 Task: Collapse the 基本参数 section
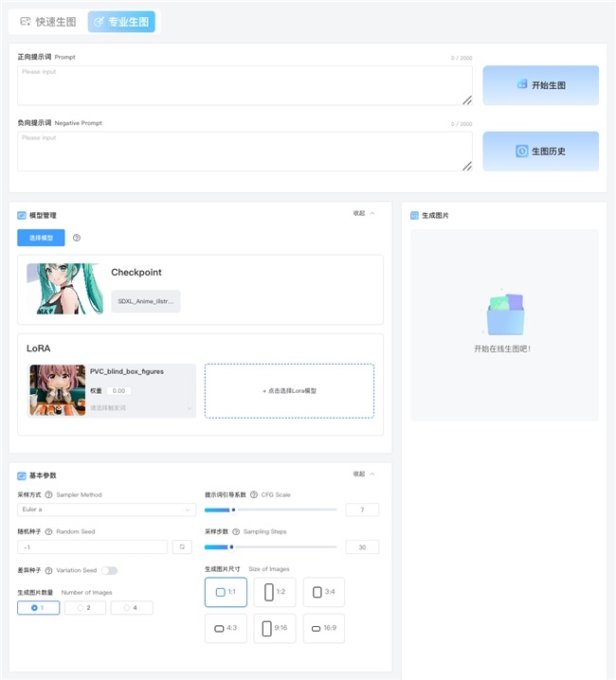364,474
